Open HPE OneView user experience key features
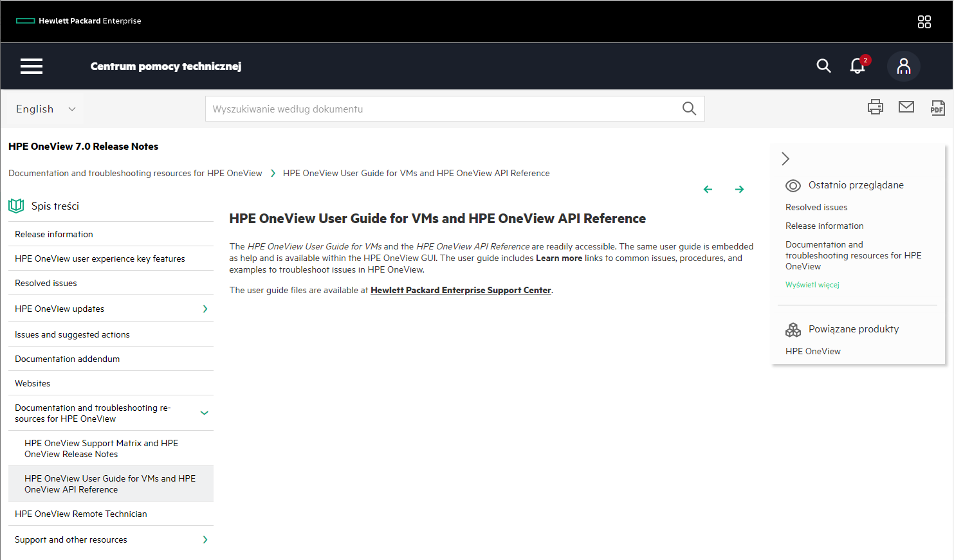 (x=100, y=258)
